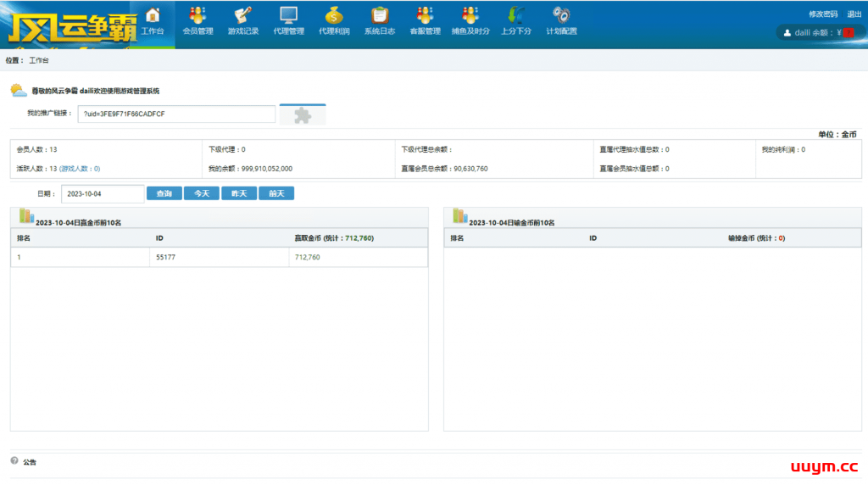Open 计划配置 plan configuration
Viewport: 868px width, 485px height.
point(561,20)
